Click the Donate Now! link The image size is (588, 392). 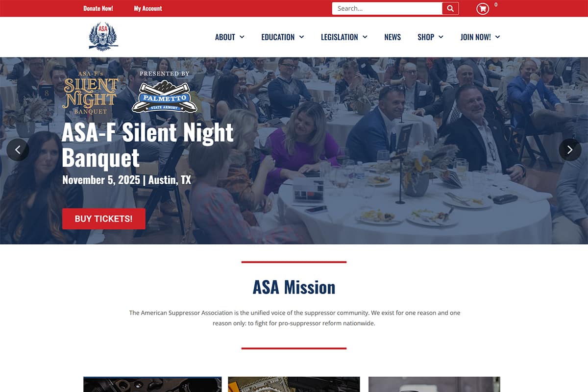pos(98,8)
